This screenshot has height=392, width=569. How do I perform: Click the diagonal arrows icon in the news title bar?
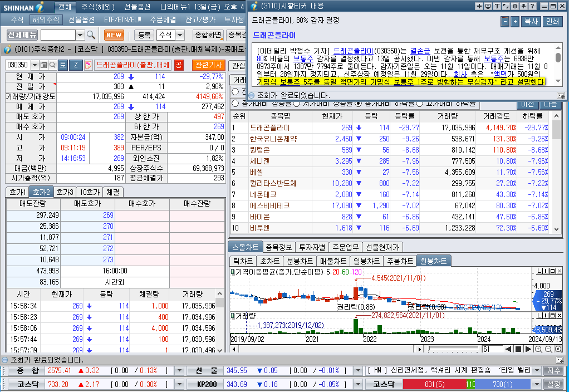click(x=506, y=6)
